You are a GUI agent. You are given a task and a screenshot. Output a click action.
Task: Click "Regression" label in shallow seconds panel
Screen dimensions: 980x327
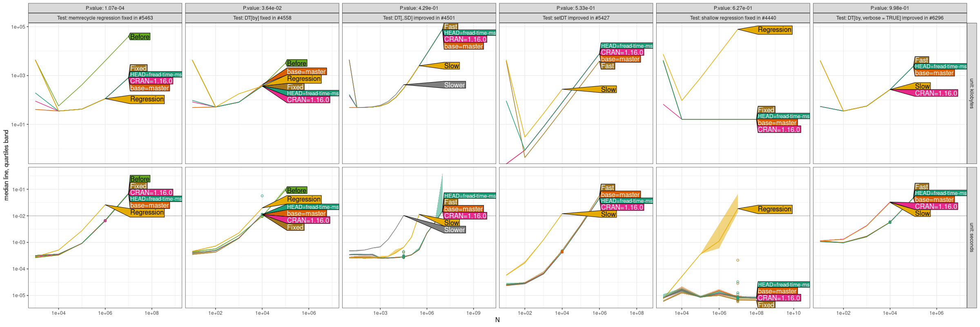775,209
